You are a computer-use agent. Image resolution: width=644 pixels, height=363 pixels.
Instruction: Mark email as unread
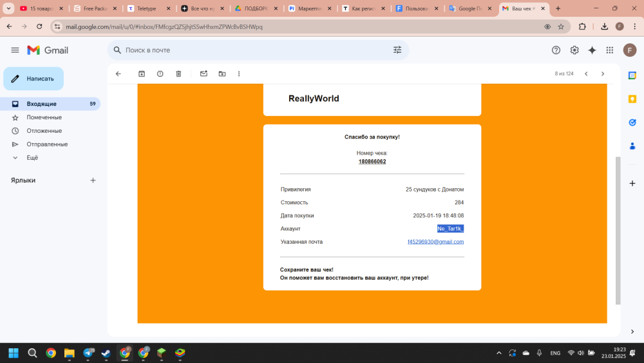204,74
